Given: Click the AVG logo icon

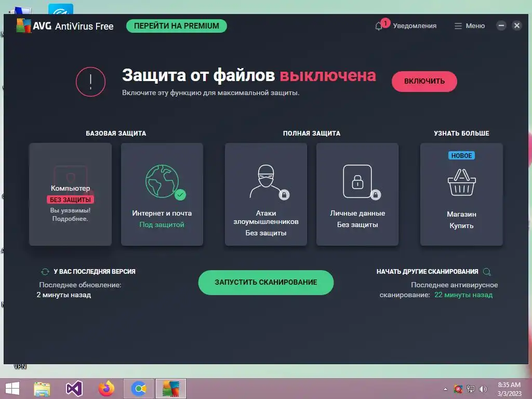Looking at the screenshot, I should click(x=23, y=25).
